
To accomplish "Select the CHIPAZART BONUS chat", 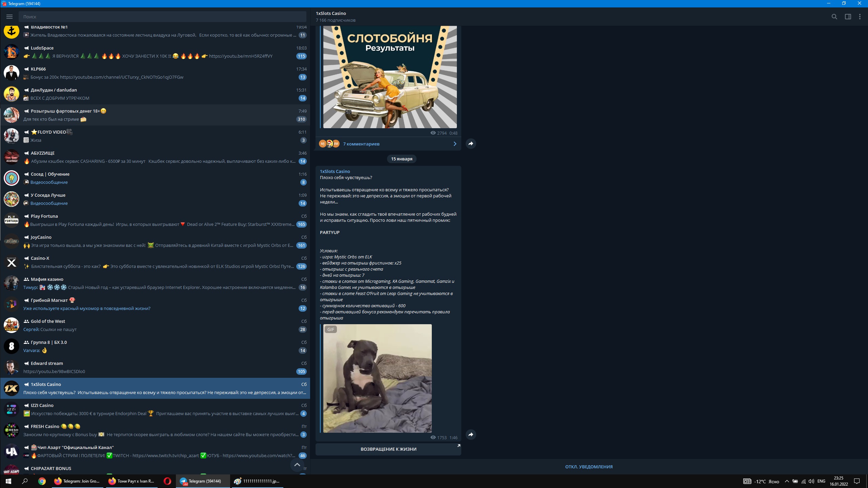I will tap(155, 469).
